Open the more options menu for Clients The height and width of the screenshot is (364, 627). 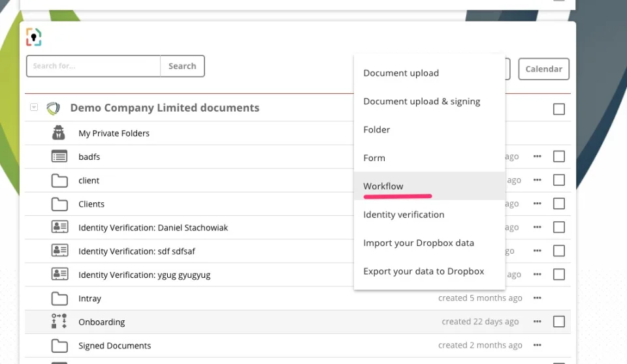[x=537, y=204]
